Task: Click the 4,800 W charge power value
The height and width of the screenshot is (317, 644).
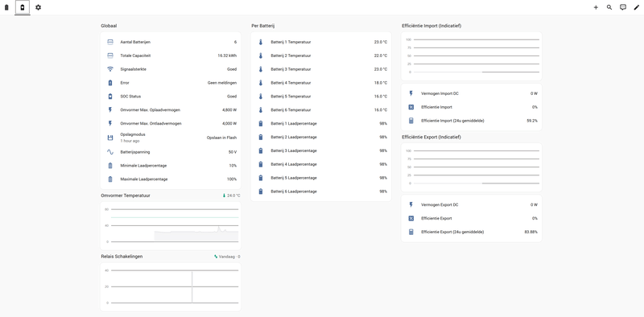Action: pyautogui.click(x=229, y=110)
